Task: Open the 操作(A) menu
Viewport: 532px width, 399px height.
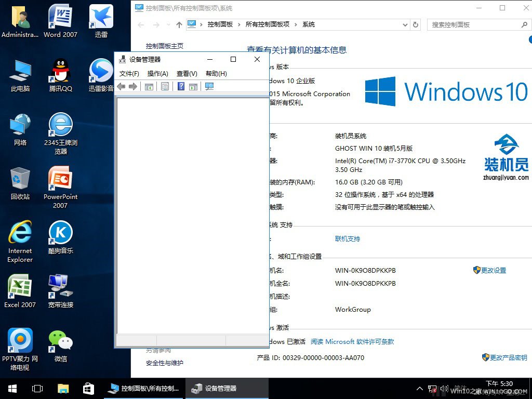Action: 157,74
